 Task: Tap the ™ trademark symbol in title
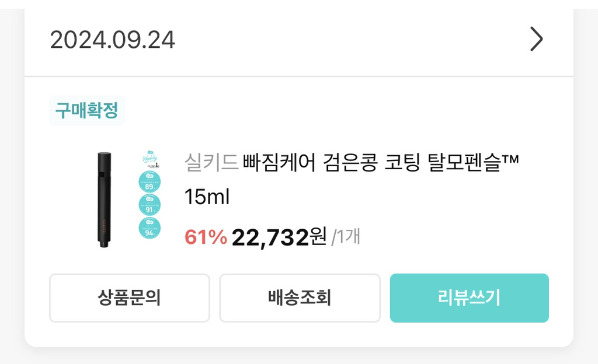click(x=510, y=159)
